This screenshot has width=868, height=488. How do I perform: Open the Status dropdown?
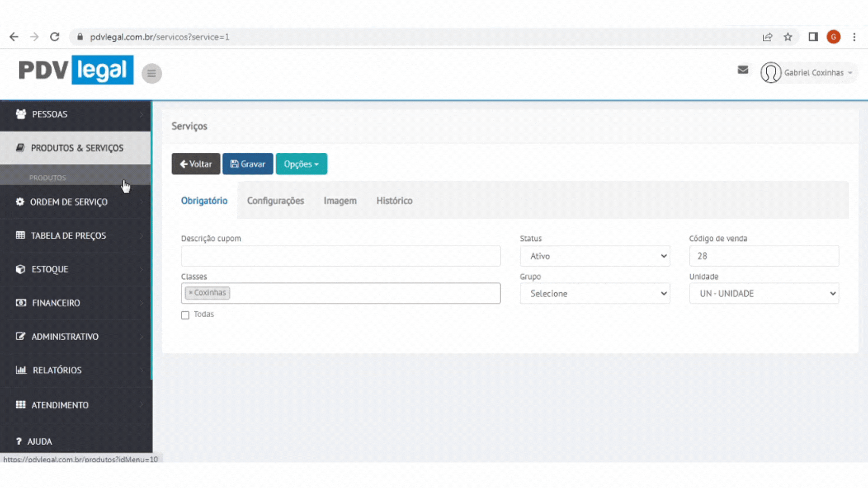pos(594,256)
